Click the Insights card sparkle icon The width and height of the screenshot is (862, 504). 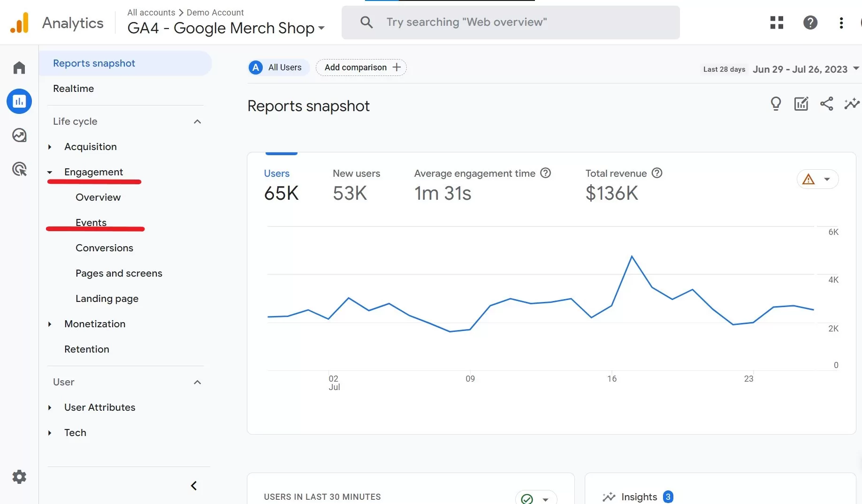click(609, 497)
